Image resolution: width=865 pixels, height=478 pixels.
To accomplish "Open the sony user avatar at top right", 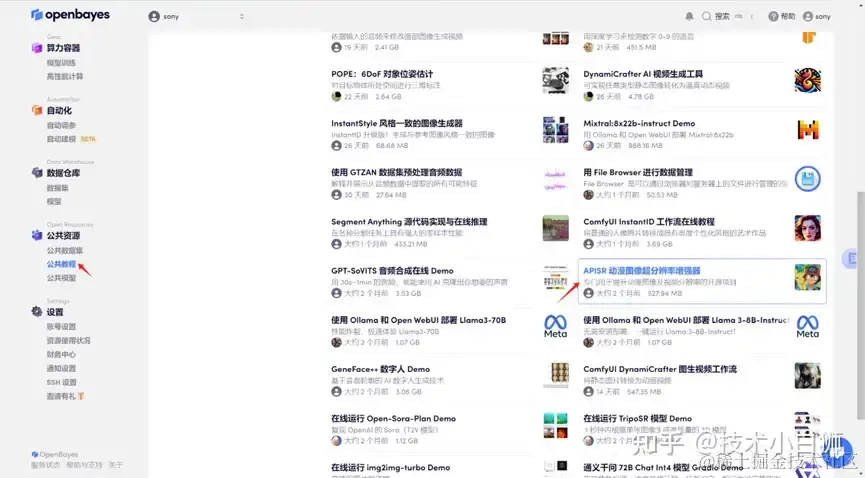I will coord(808,17).
